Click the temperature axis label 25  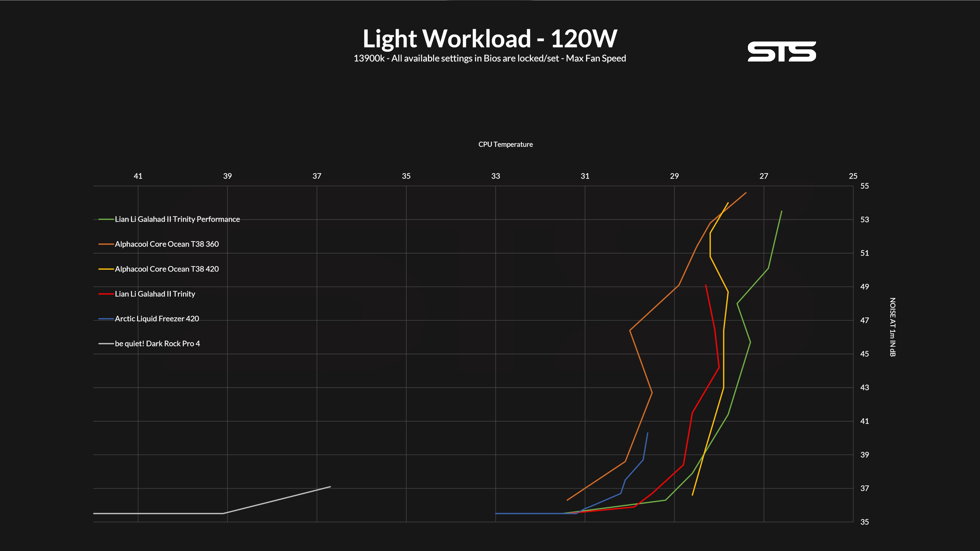tap(853, 176)
